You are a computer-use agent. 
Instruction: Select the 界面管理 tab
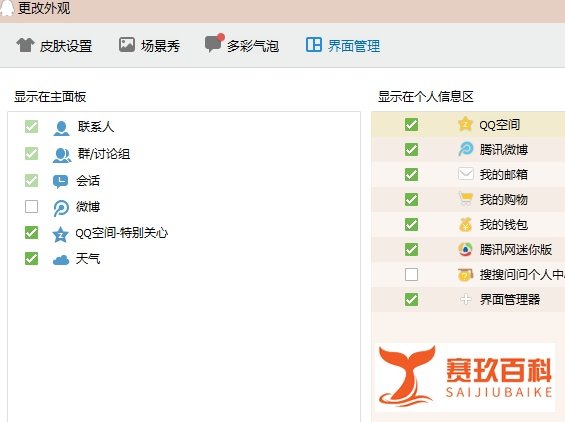pos(343,46)
